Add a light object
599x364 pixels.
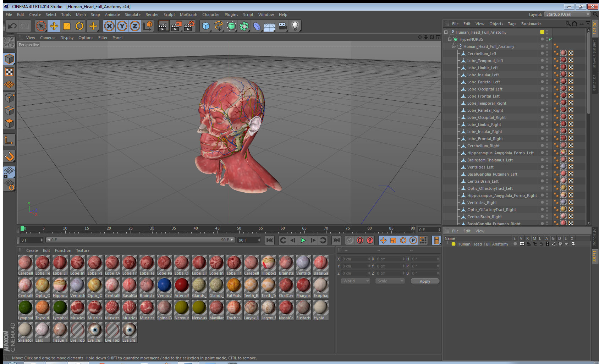coord(295,26)
